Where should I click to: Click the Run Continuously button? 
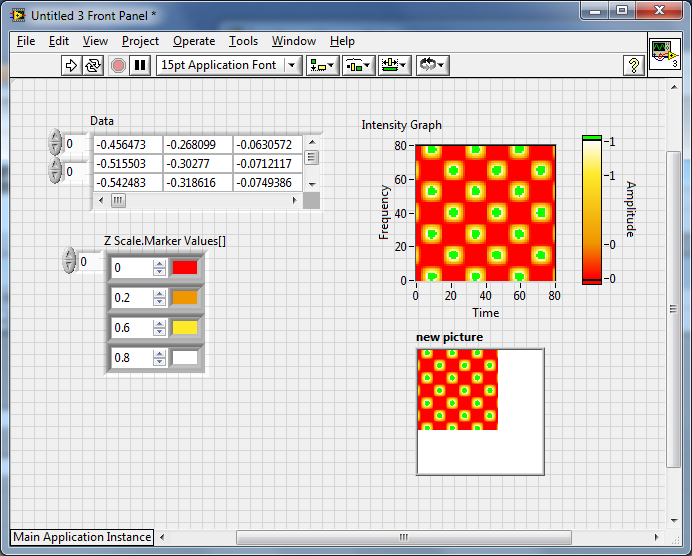click(93, 65)
